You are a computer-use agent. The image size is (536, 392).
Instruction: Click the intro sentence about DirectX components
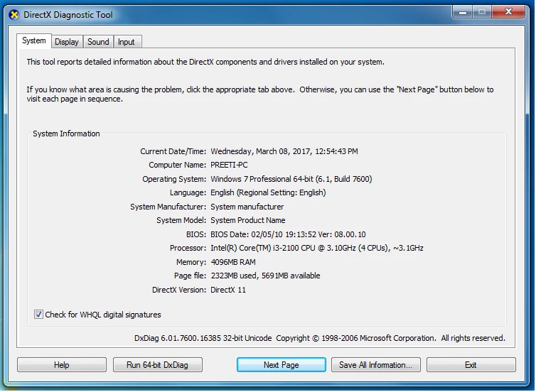tap(205, 62)
